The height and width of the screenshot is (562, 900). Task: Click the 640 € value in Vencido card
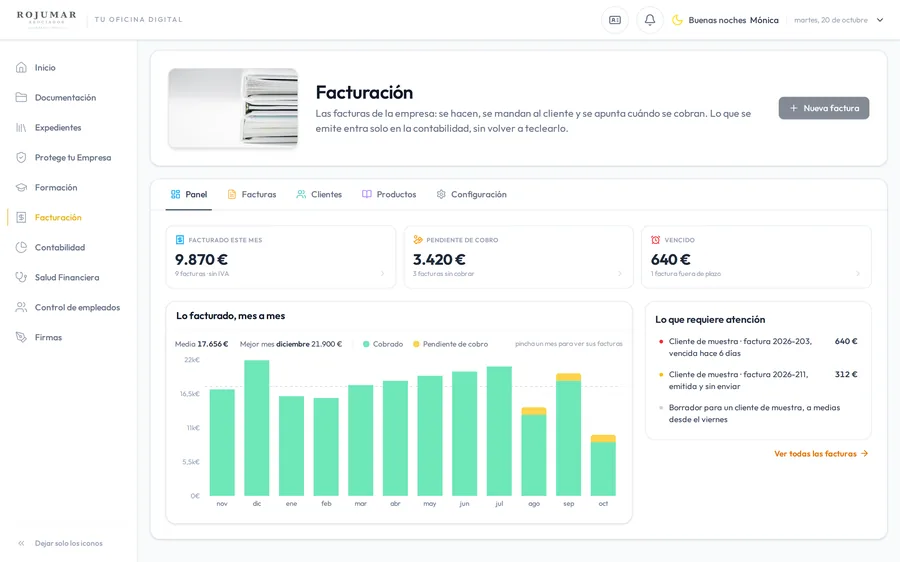pos(671,259)
